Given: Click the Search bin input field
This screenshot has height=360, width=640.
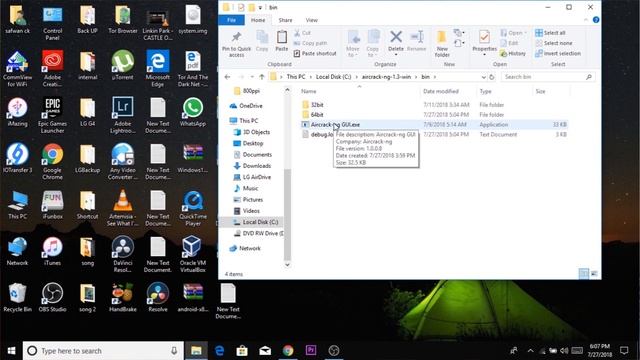Looking at the screenshot, I should pos(547,77).
